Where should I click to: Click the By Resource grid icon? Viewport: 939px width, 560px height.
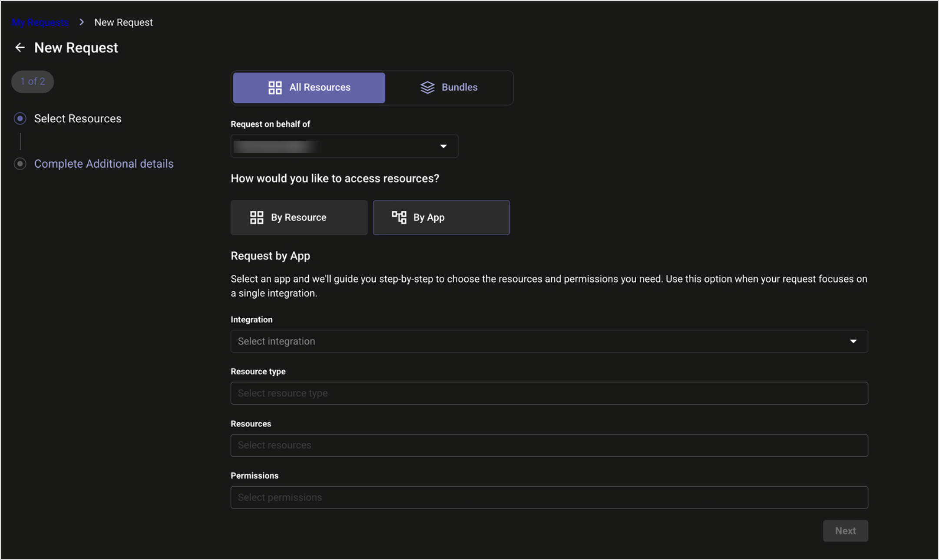(x=256, y=217)
